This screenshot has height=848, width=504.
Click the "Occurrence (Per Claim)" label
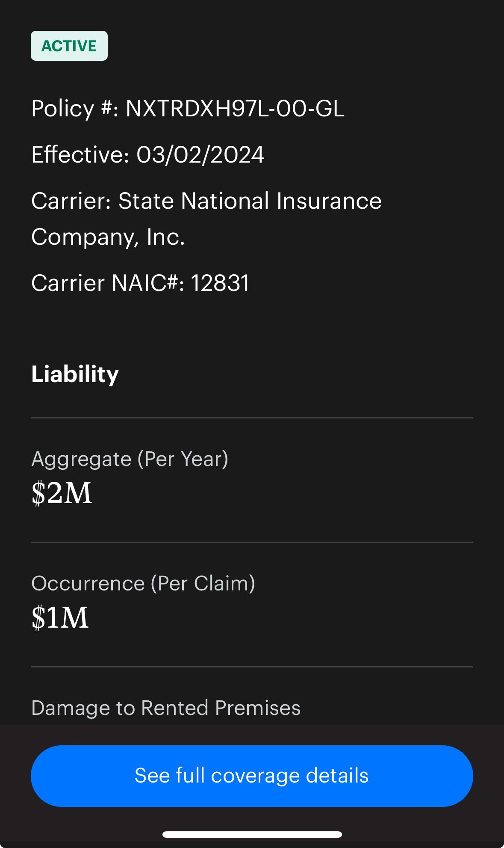tap(143, 584)
